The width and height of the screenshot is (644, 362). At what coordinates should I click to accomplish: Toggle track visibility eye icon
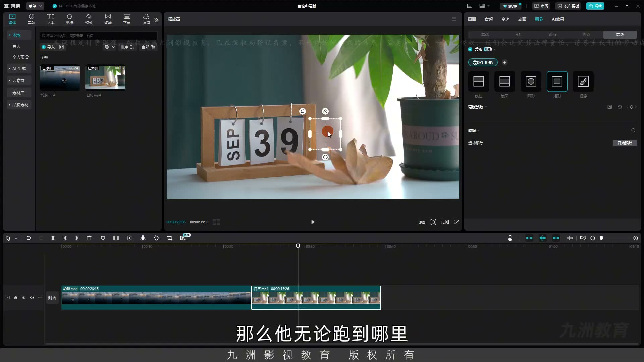pos(24,298)
